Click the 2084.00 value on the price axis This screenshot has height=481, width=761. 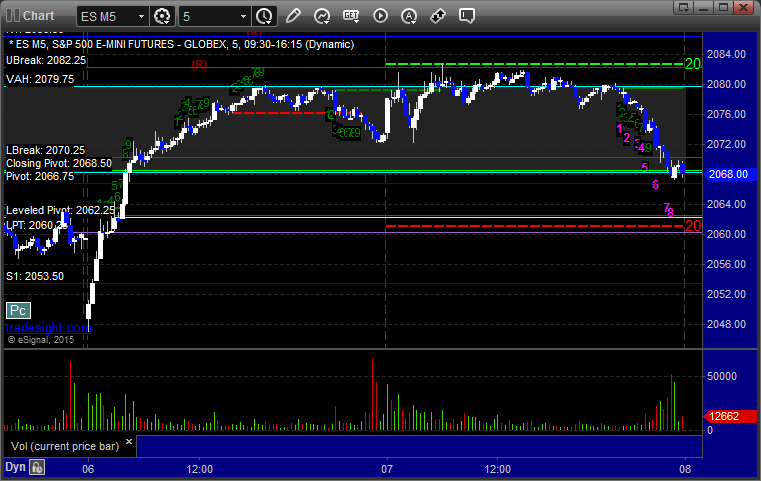pos(726,54)
